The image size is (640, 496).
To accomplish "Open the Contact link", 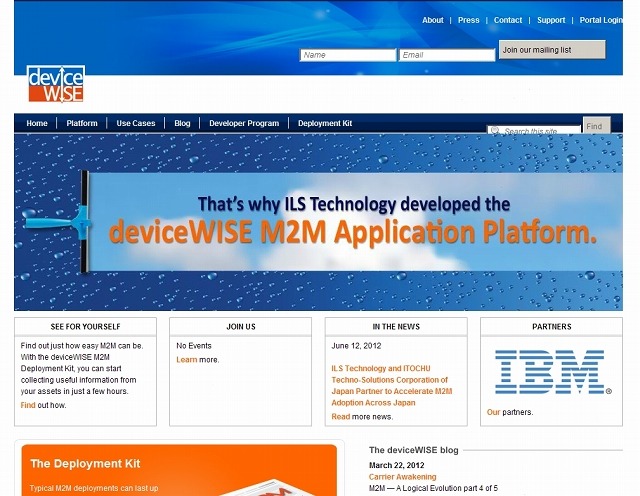I will click(x=508, y=20).
